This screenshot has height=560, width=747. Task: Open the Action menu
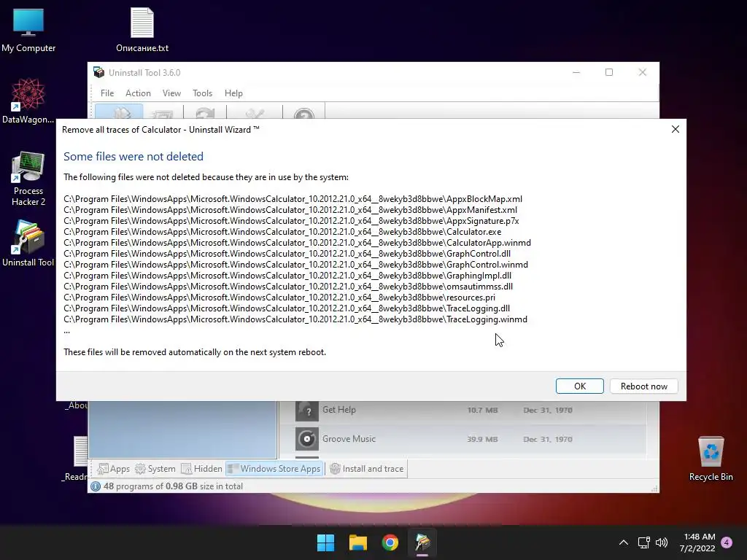[138, 93]
